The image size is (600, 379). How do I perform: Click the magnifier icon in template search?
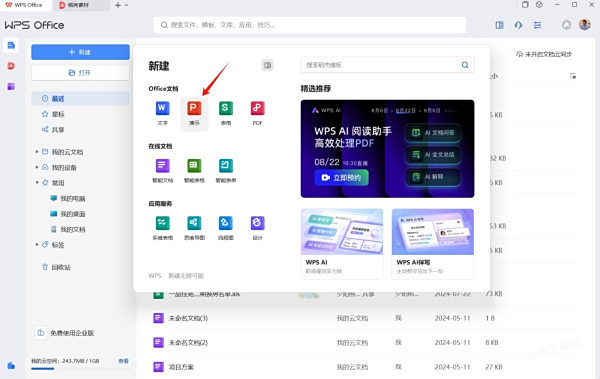pyautogui.click(x=465, y=65)
